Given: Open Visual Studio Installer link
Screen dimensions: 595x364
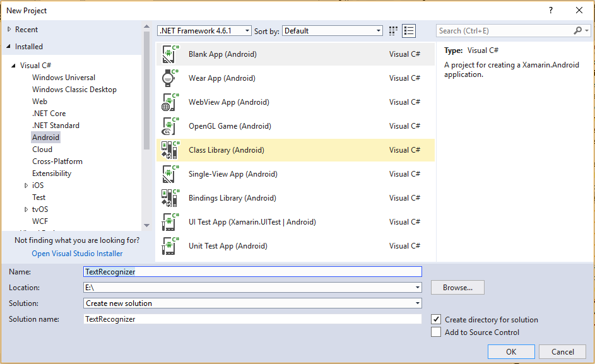Looking at the screenshot, I should [x=76, y=253].
